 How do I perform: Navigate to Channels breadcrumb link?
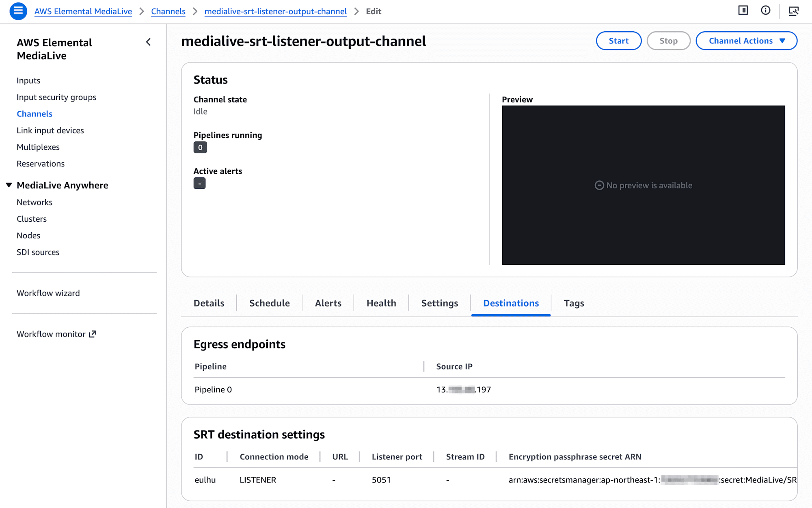coord(168,11)
